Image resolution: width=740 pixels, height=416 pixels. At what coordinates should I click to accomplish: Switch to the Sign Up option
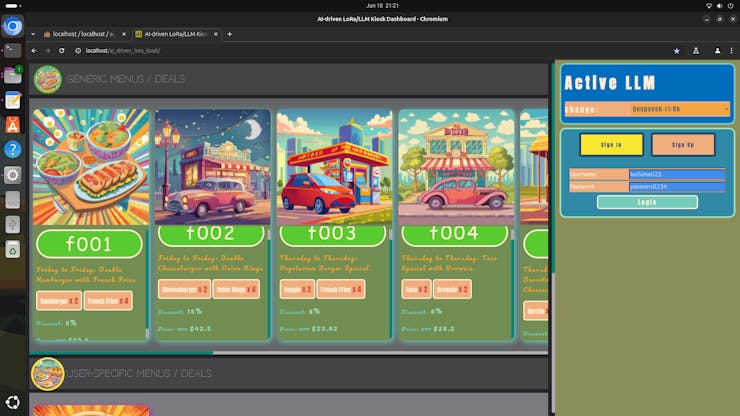[683, 145]
